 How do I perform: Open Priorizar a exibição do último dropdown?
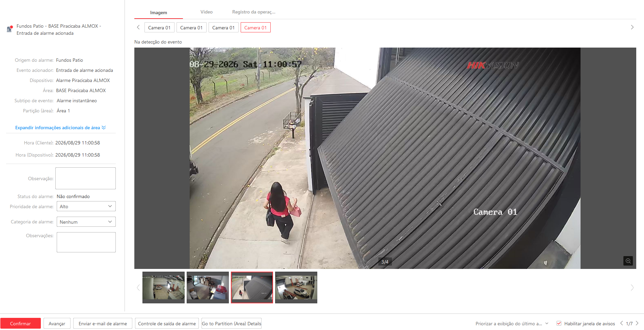(512, 324)
